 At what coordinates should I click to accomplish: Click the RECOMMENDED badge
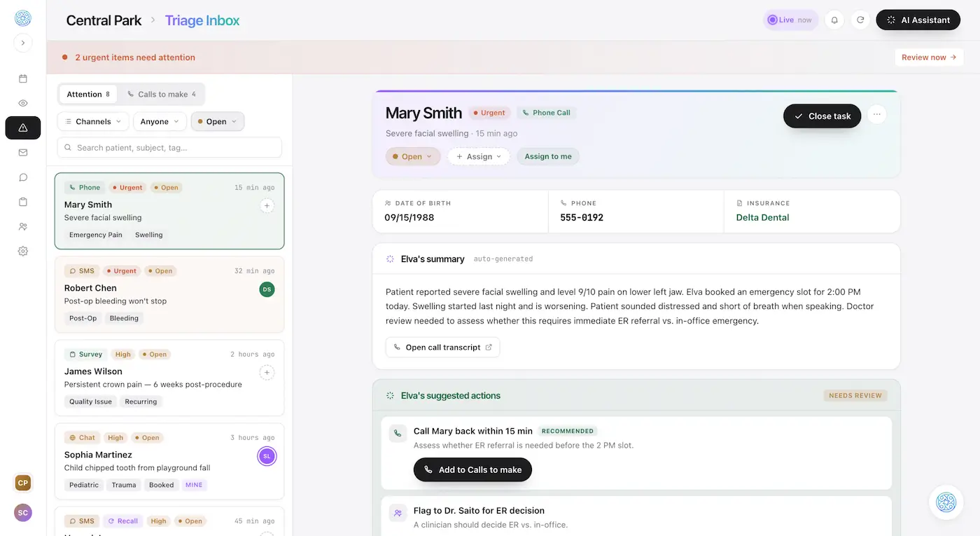pos(568,431)
